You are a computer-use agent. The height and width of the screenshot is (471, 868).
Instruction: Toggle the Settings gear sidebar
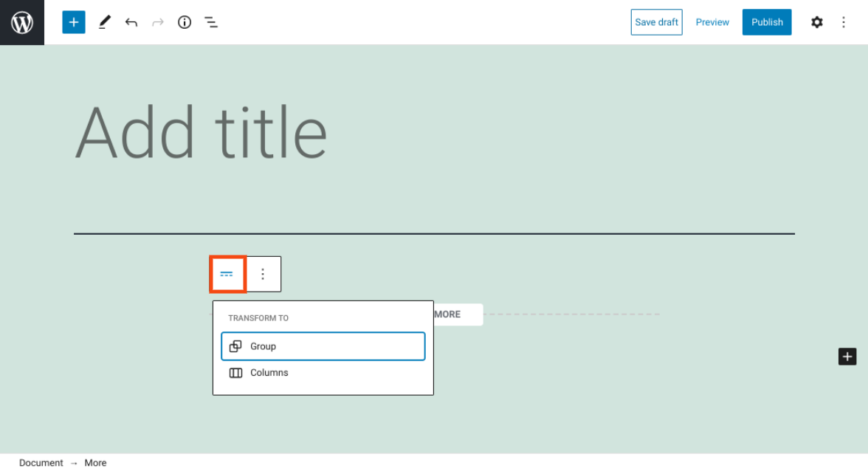pos(816,22)
